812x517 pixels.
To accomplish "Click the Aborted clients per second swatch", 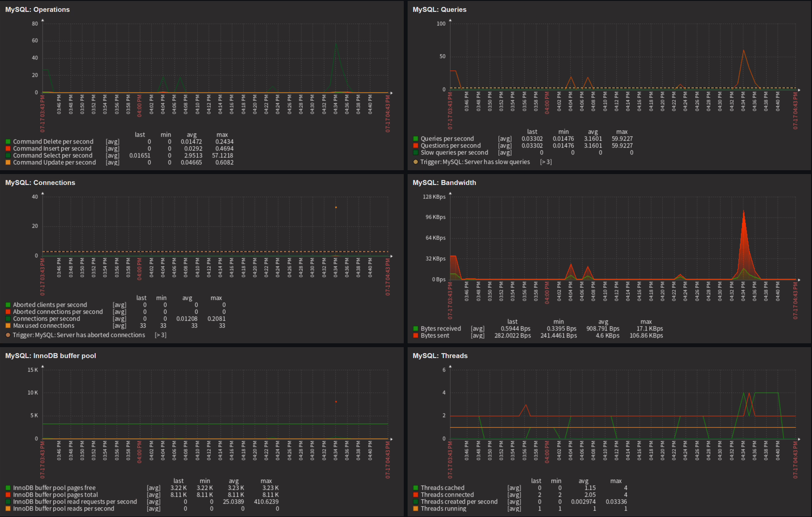I will click(x=8, y=305).
